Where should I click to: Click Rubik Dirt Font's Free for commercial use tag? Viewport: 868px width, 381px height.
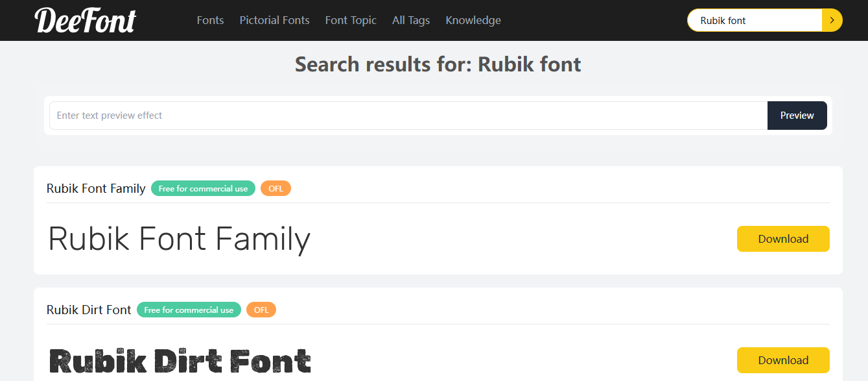189,310
